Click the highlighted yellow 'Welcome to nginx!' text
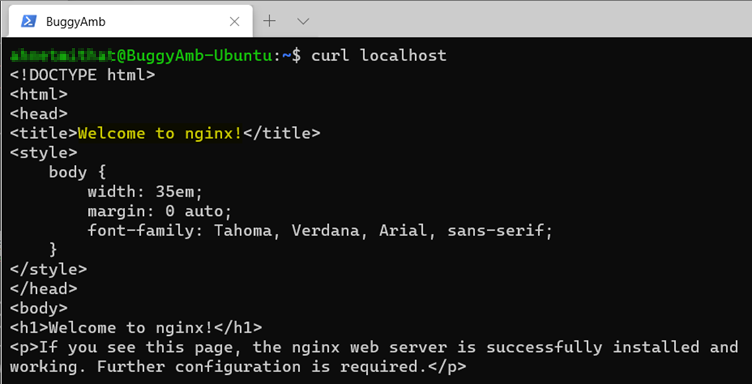Image resolution: width=752 pixels, height=384 pixels. coord(160,133)
